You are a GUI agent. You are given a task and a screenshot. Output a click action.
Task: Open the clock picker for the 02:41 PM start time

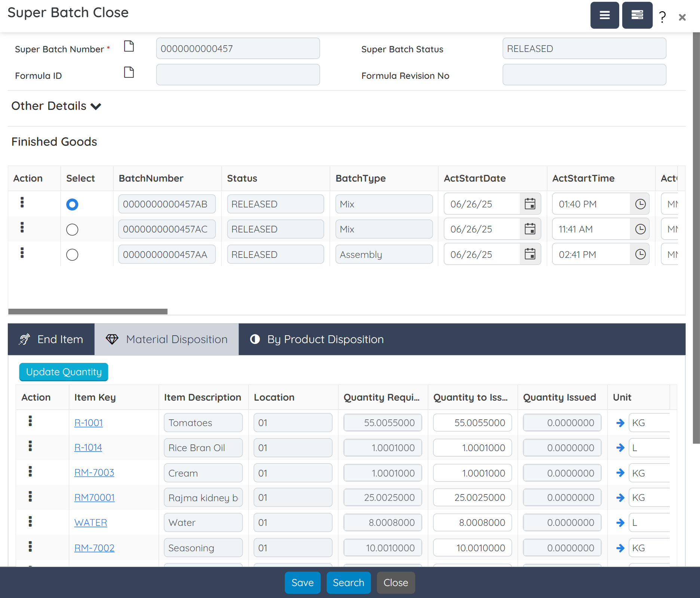tap(640, 254)
